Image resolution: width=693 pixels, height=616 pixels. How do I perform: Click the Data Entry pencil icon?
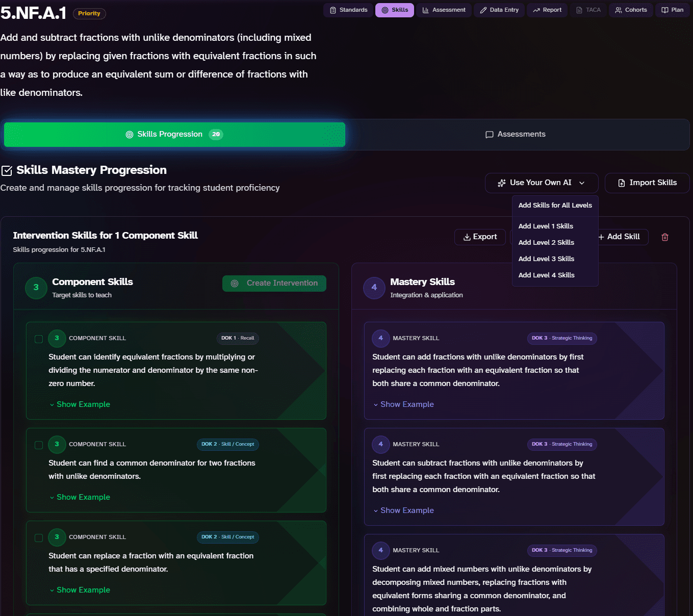[x=483, y=10]
